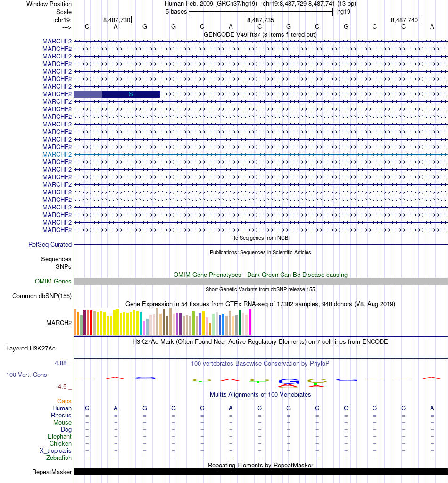Click the Short Genetic Variants from dbSNP title
448x483 pixels.
click(x=260, y=289)
